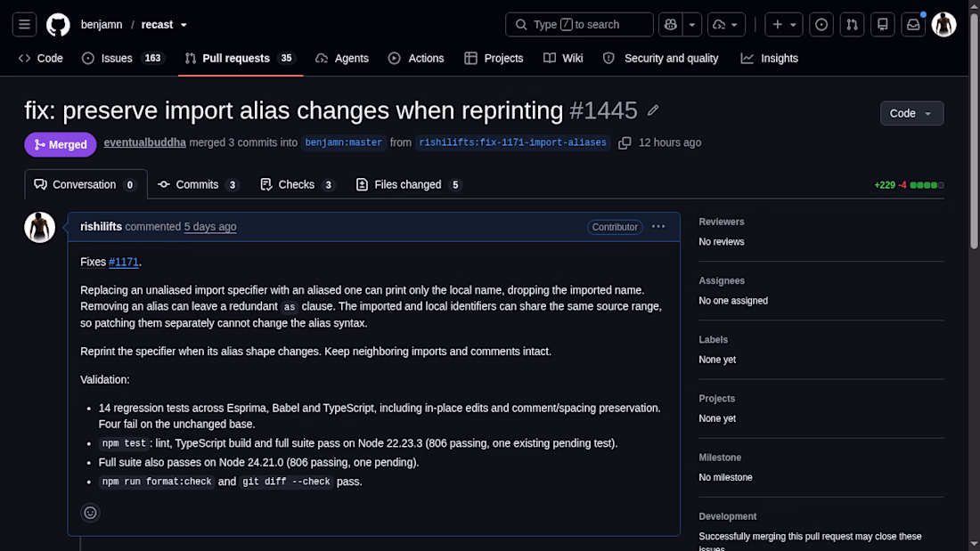Open the issues inbox icon in header

click(x=821, y=25)
